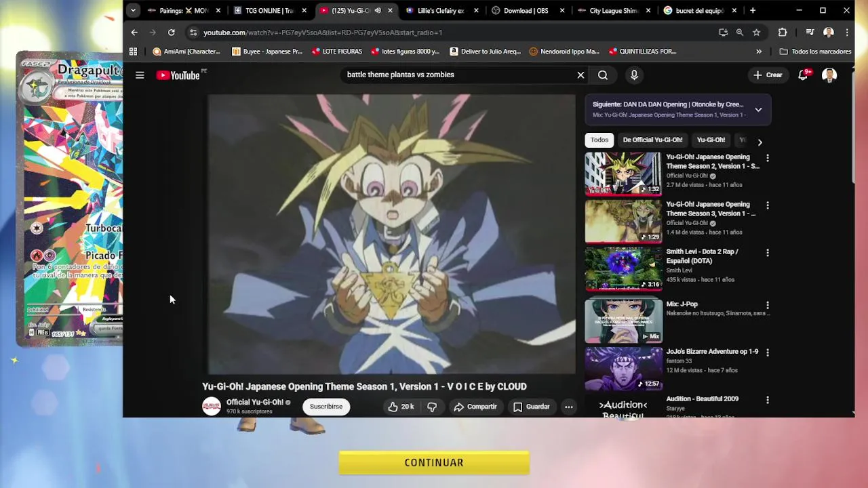
Task: Open Season 2 opening theme thumbnail
Action: [623, 174]
